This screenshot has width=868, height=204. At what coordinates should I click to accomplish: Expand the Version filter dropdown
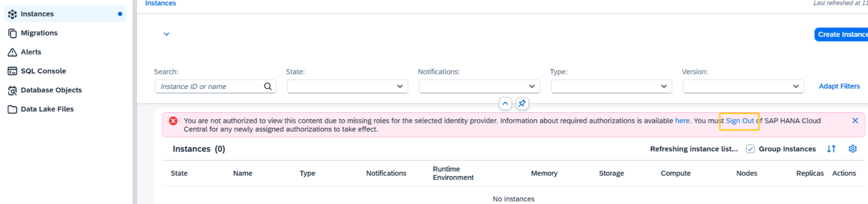[x=743, y=87]
